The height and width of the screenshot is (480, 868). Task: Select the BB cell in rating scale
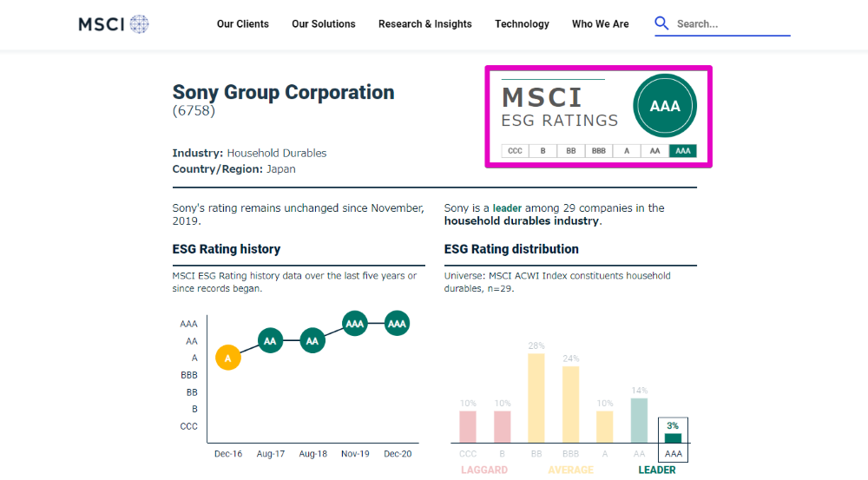(571, 150)
